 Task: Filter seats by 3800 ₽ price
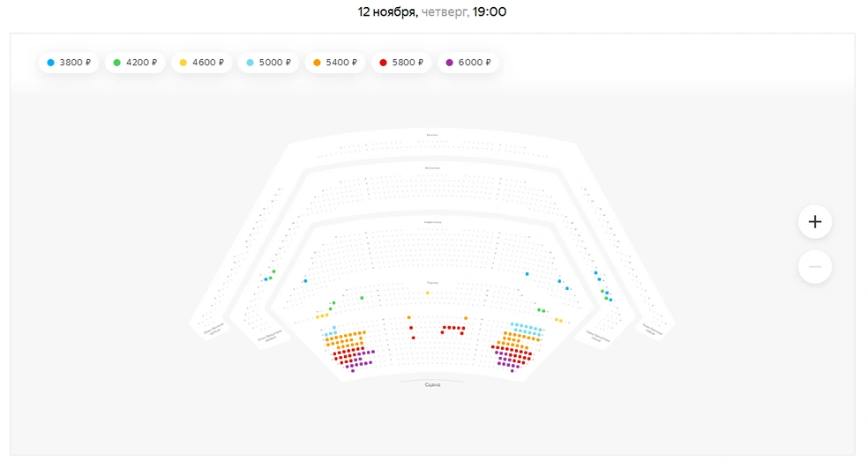pyautogui.click(x=69, y=63)
